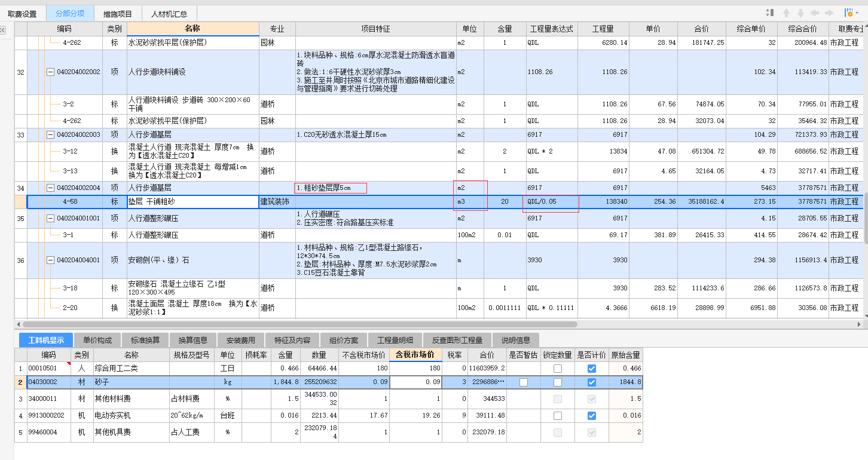
Task: Uncheck 是否计价 for 综合用工二类
Action: [x=592, y=369]
